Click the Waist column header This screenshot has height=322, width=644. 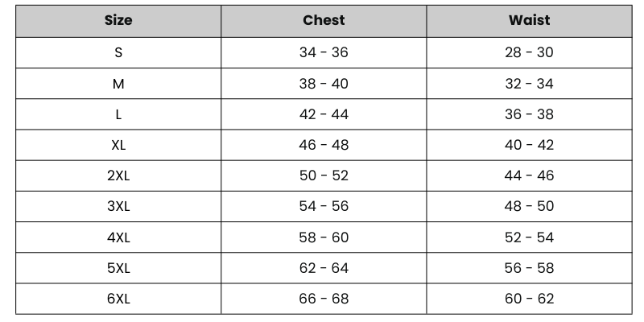[529, 21]
